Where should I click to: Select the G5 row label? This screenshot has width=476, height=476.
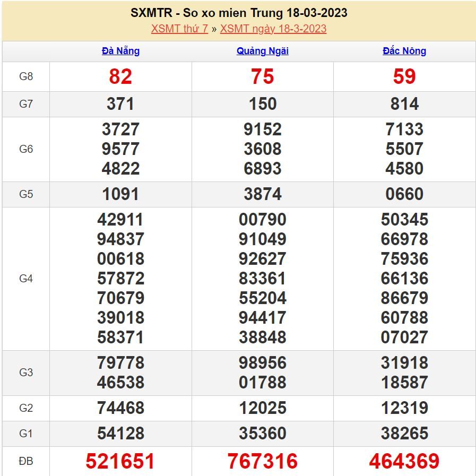point(26,194)
